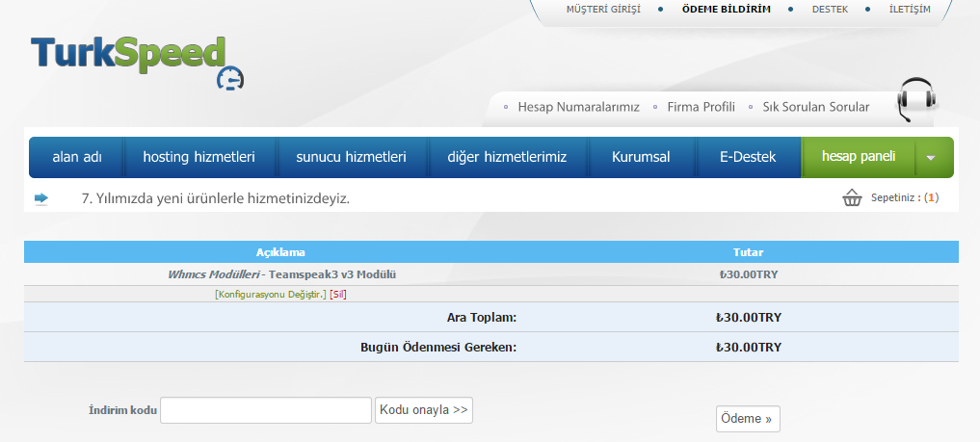Click Konfigurasyonu Değiştir link
The height and width of the screenshot is (442, 980).
point(271,294)
